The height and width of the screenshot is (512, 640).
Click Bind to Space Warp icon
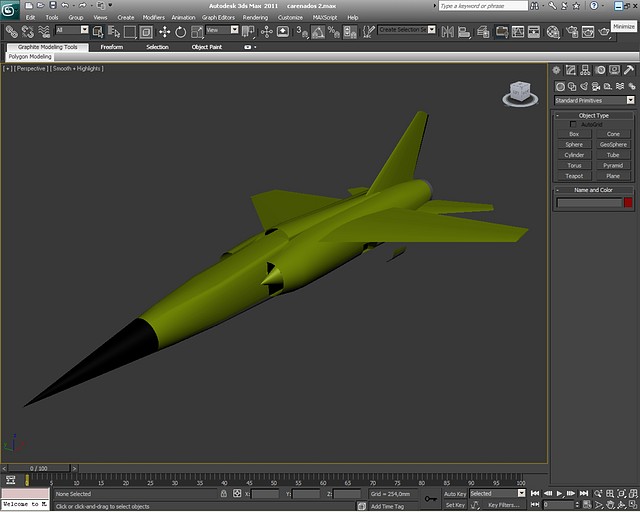point(44,31)
